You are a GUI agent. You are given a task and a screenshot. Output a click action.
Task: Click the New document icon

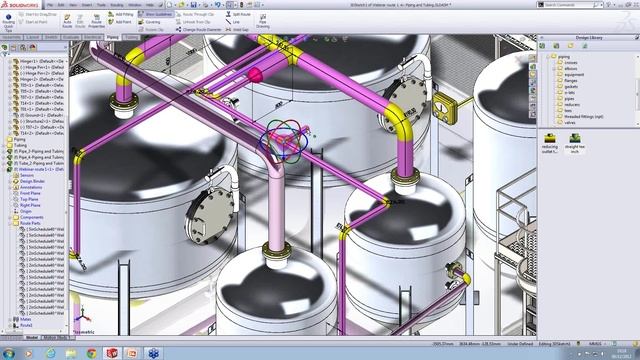point(169,5)
